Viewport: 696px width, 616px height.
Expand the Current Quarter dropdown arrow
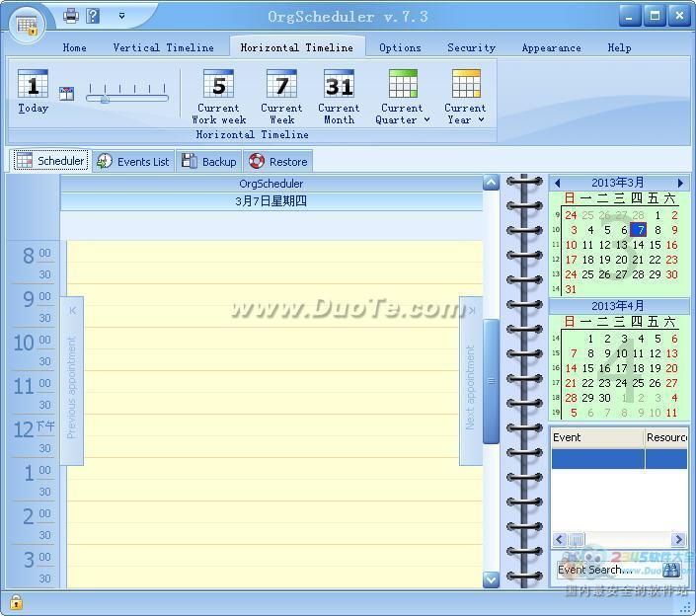427,119
